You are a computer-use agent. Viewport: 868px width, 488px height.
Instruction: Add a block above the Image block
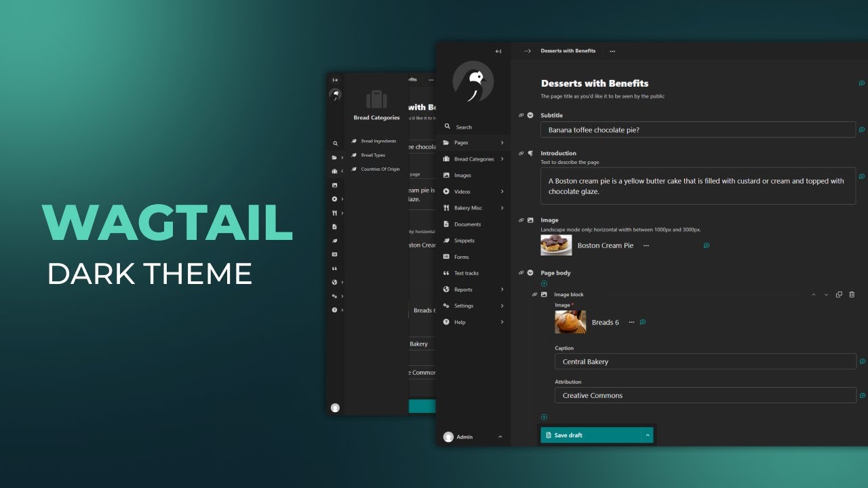coord(544,283)
